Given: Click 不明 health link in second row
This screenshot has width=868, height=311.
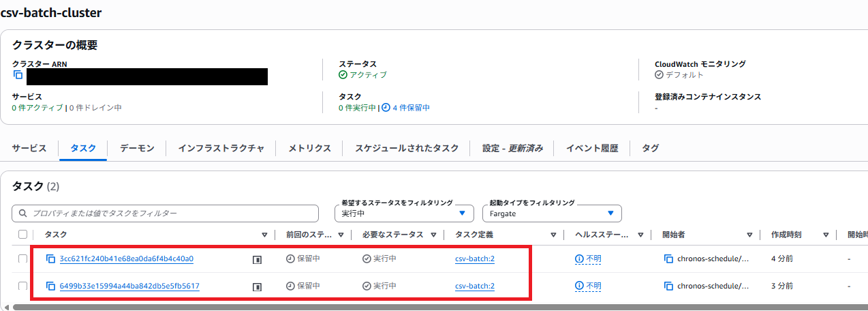Looking at the screenshot, I should (593, 286).
